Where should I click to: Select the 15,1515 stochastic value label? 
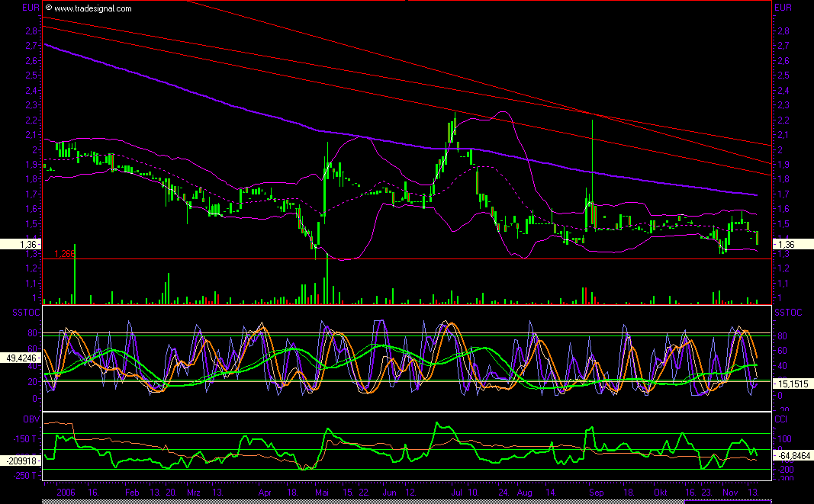(x=793, y=383)
